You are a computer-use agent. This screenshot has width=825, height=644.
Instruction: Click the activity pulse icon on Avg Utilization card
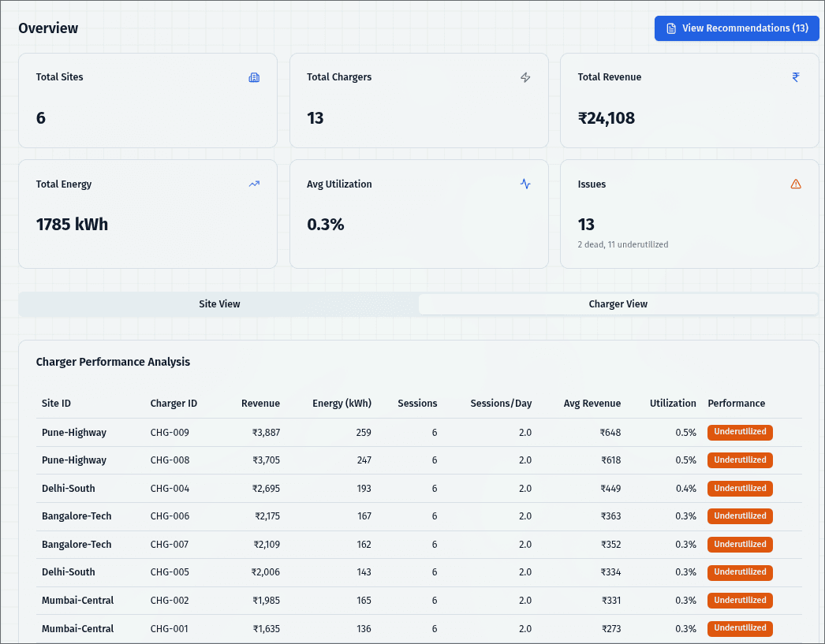[x=525, y=184]
